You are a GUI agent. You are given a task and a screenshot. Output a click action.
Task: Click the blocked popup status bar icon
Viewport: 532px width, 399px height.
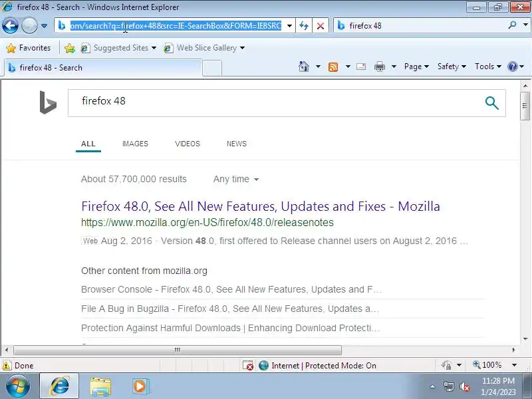247,365
